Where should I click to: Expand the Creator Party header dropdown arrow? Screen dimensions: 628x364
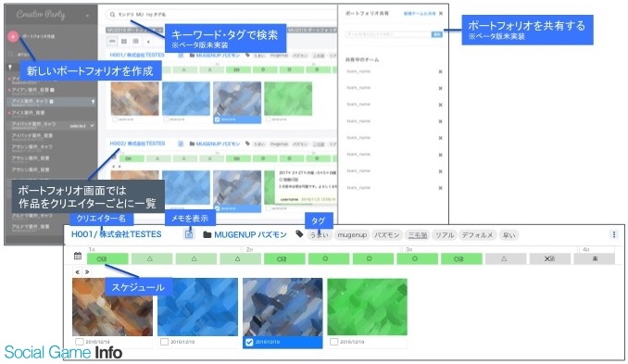coord(87,16)
